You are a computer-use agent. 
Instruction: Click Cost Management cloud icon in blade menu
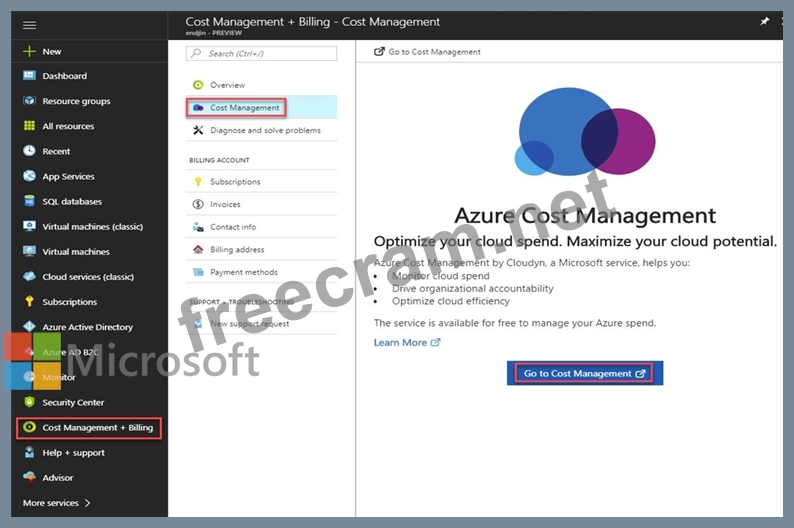click(x=198, y=108)
